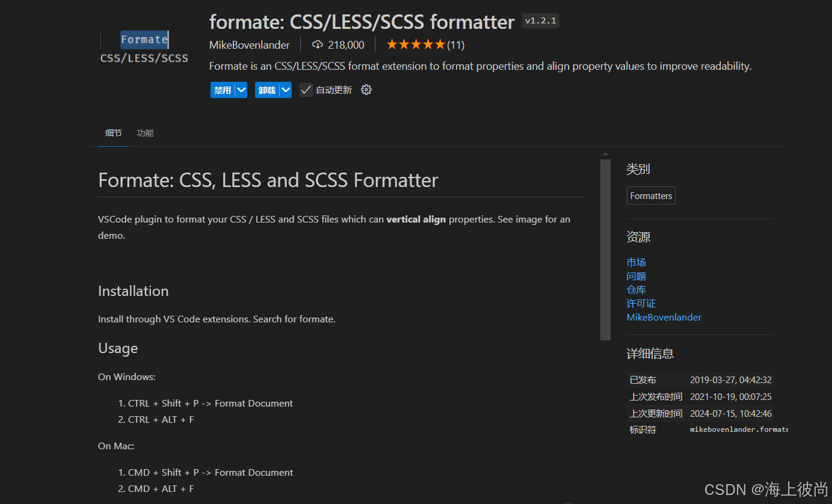
Task: Open extension settings gear icon
Action: coord(366,90)
